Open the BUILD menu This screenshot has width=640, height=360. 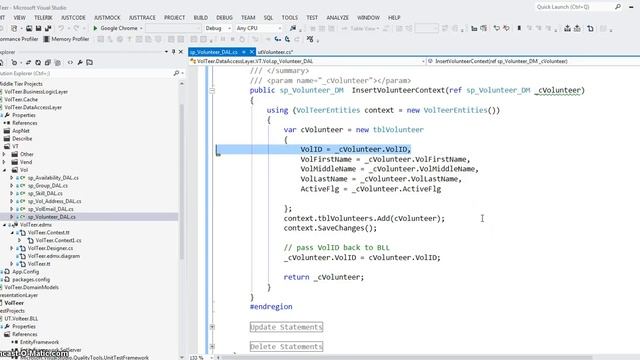coord(200,18)
